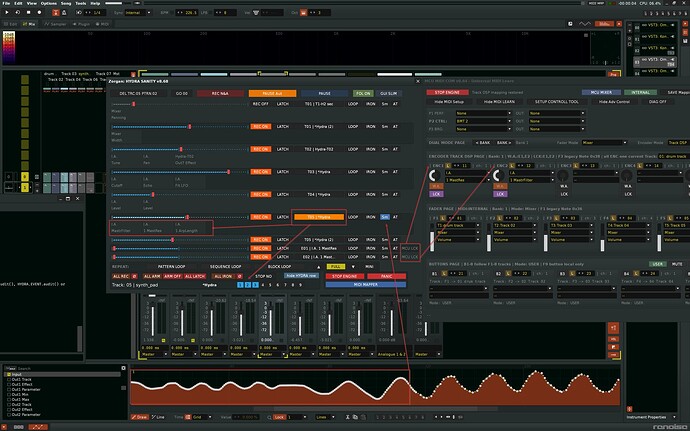Screen dimensions: 690x431
Task: Click the copy icon in automation toolbar
Action: pyautogui.click(x=355, y=417)
